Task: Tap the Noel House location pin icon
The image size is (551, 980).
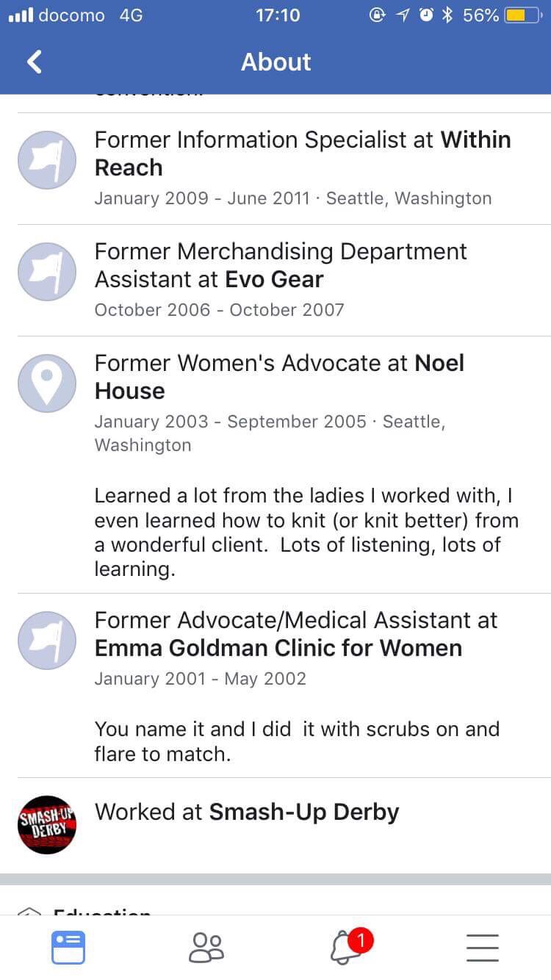Action: (x=47, y=383)
